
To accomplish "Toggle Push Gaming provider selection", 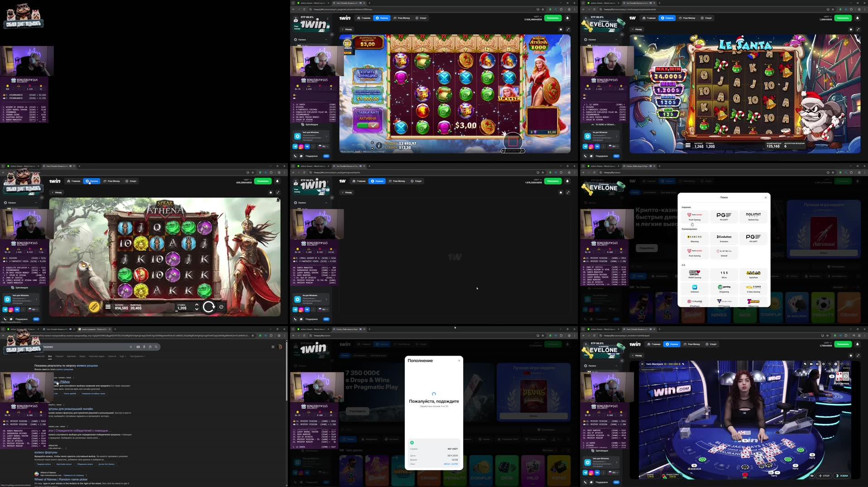I will pyautogui.click(x=694, y=217).
